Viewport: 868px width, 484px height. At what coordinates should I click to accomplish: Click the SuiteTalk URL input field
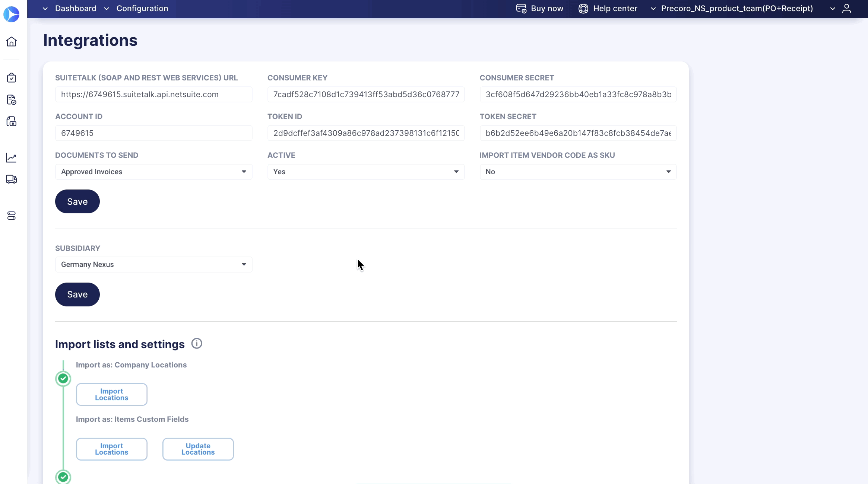tap(154, 94)
